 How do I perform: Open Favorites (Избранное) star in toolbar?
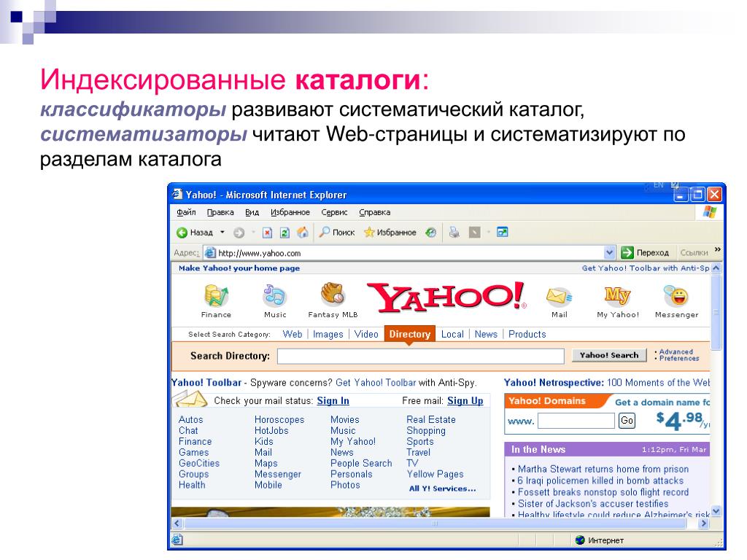coord(368,232)
